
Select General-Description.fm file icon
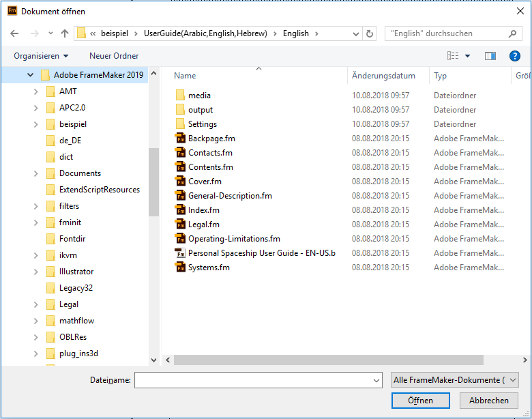(x=180, y=196)
